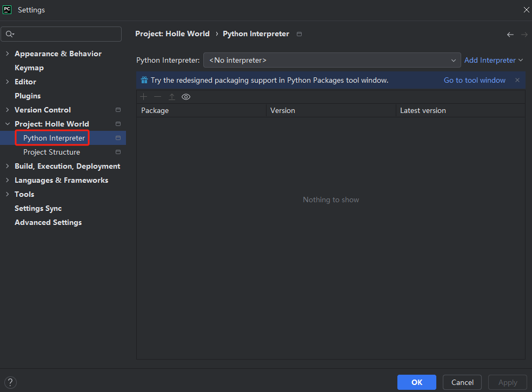Dismiss the packaging notification banner
The width and height of the screenshot is (532, 392).
click(517, 79)
